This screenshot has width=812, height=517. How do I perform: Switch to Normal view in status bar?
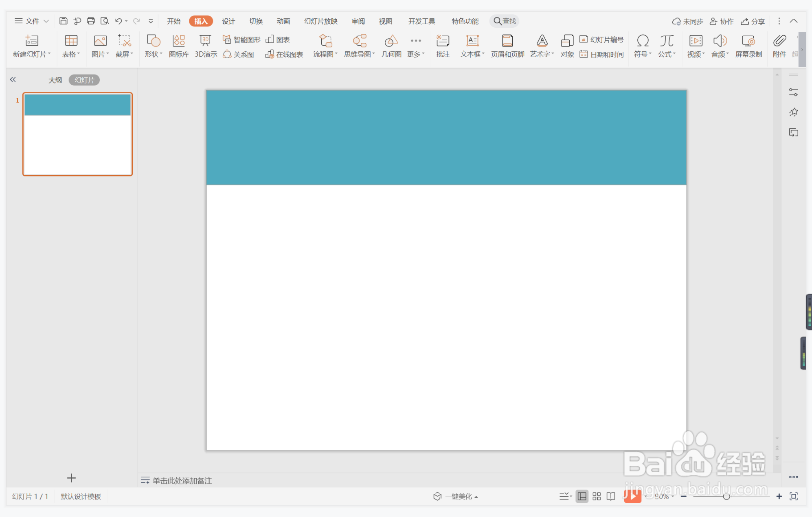coord(582,496)
